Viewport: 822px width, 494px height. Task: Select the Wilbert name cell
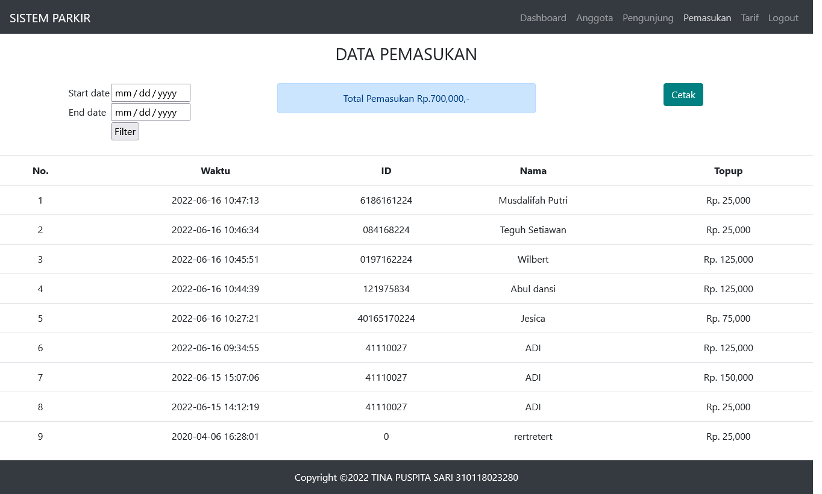533,259
